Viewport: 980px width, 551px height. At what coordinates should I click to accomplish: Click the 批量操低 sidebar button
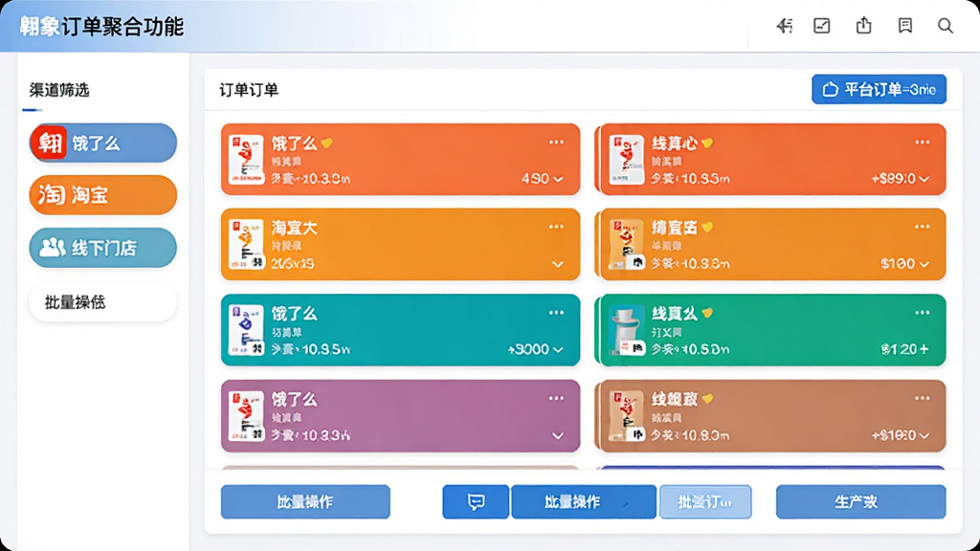pos(103,302)
